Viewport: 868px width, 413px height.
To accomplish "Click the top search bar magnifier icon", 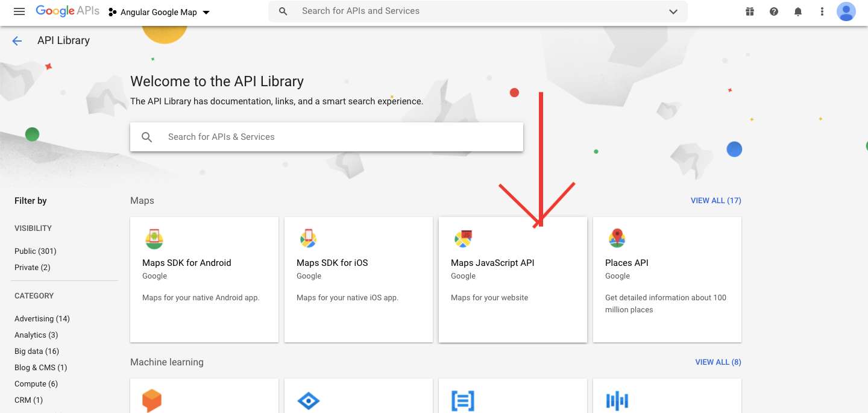I will [x=283, y=11].
